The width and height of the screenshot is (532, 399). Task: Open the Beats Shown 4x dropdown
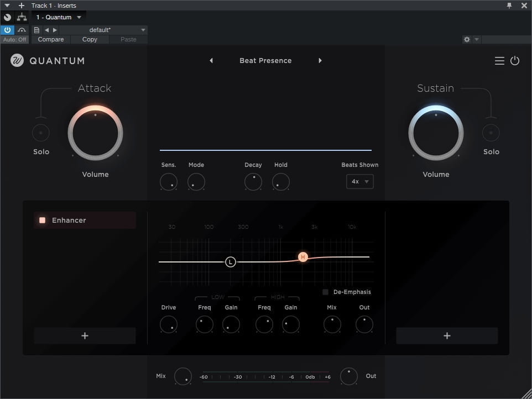[360, 181]
